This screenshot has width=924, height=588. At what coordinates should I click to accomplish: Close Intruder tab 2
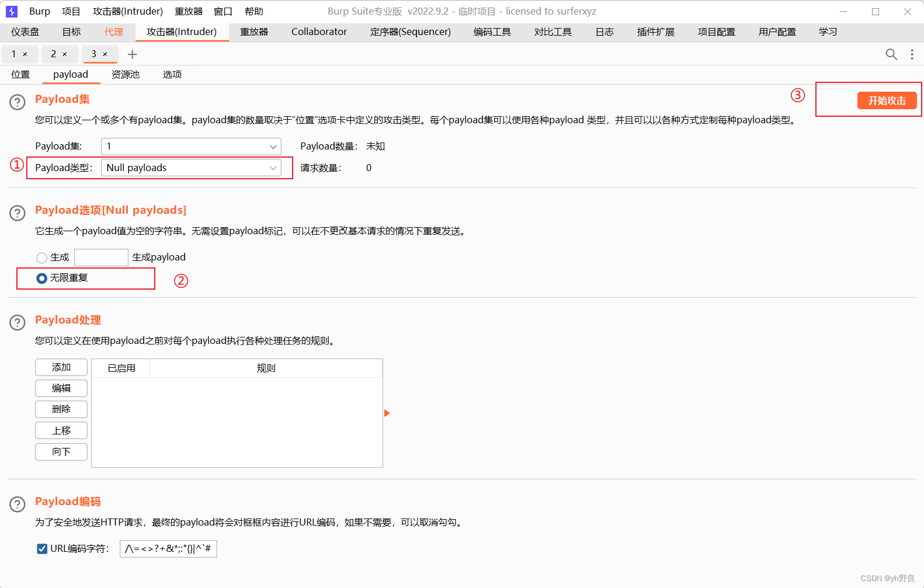pyautogui.click(x=65, y=54)
